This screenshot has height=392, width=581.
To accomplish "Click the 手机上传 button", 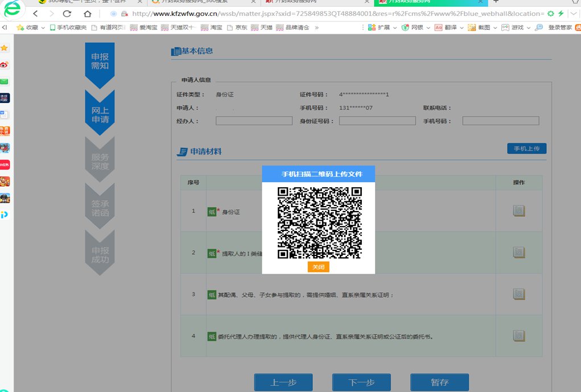I will 526,148.
